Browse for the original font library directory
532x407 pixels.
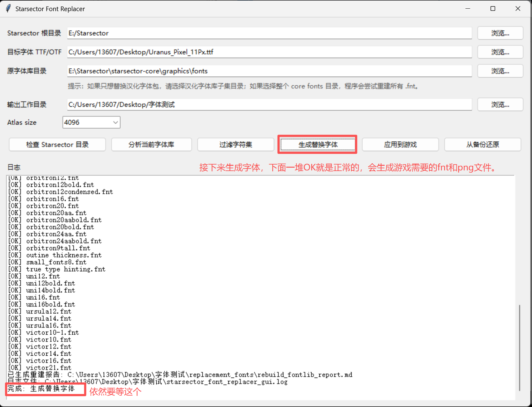pos(500,71)
